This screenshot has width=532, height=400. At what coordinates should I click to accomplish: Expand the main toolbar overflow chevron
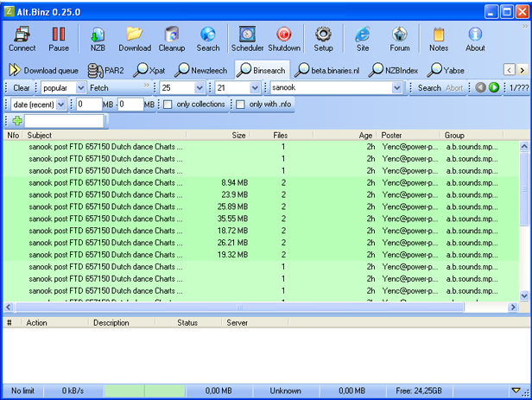pos(525,27)
